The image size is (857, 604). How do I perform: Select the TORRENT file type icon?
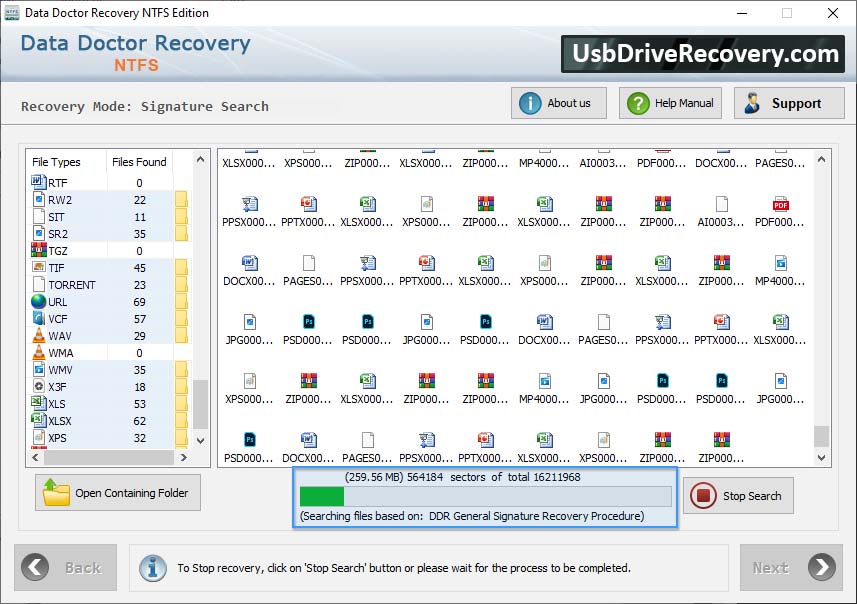pos(39,284)
